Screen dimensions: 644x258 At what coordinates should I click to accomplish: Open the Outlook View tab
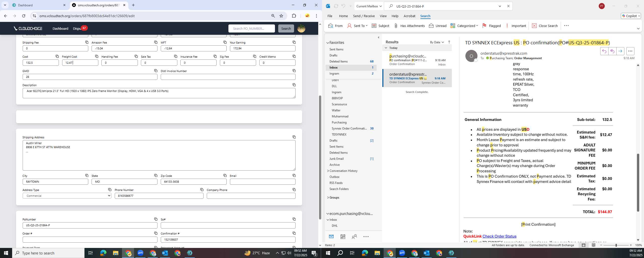pyautogui.click(x=383, y=16)
